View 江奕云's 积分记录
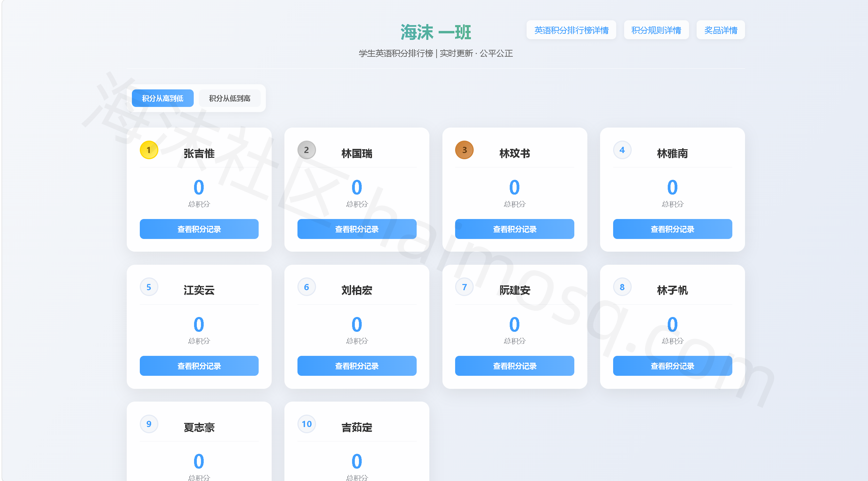 (x=199, y=366)
